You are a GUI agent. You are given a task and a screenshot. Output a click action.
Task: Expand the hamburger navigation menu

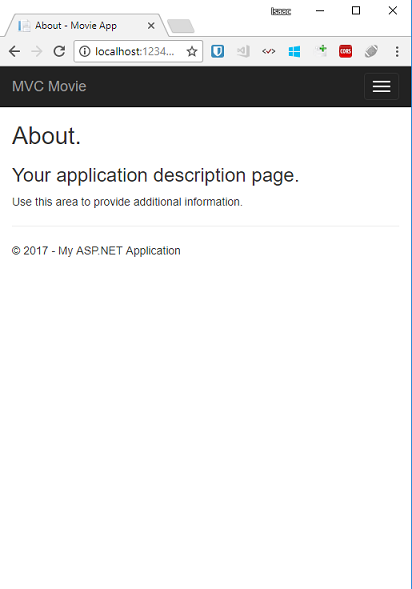click(x=381, y=86)
